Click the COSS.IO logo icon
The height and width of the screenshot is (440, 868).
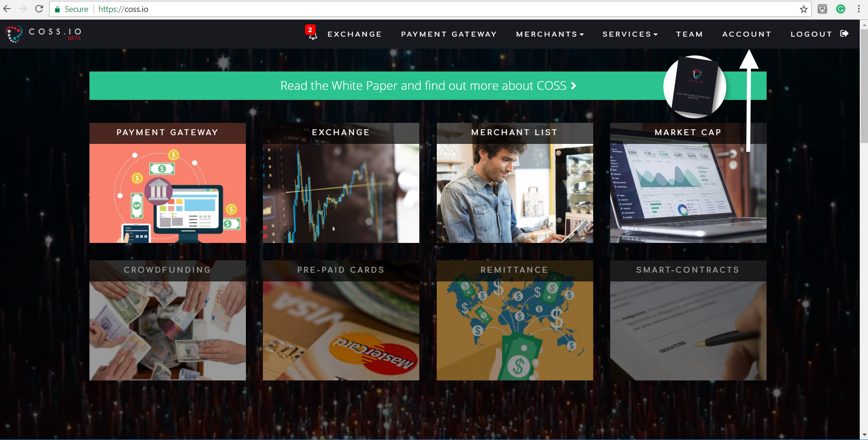pos(14,34)
